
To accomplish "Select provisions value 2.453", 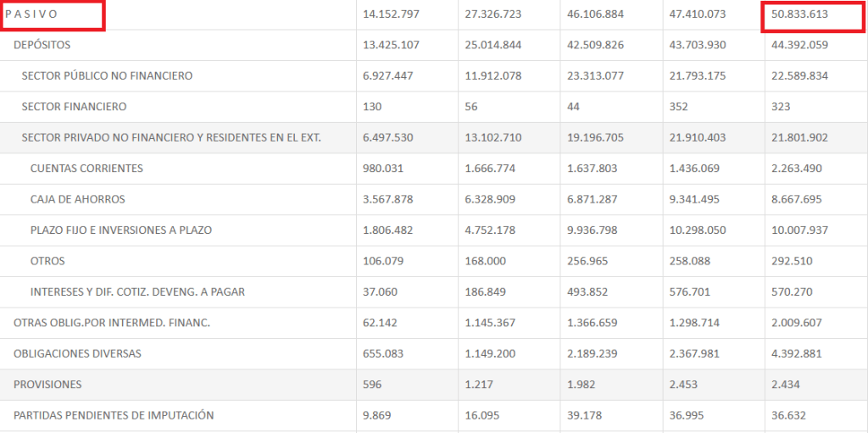I will coord(682,385).
